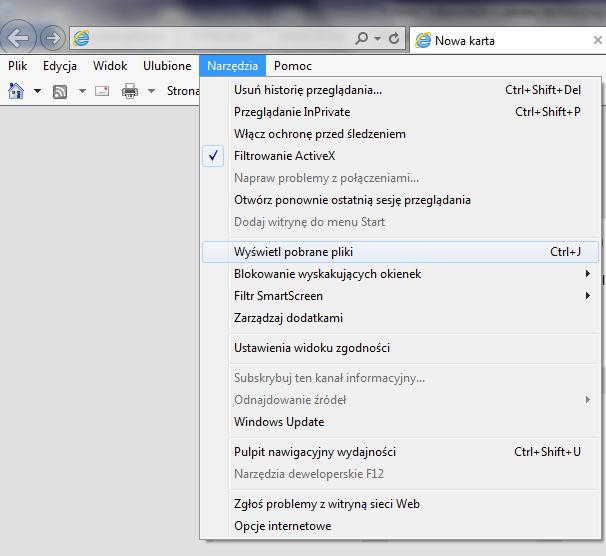Image resolution: width=606 pixels, height=556 pixels.
Task: Choose Wyświetl pobrane pliki
Action: [400, 252]
